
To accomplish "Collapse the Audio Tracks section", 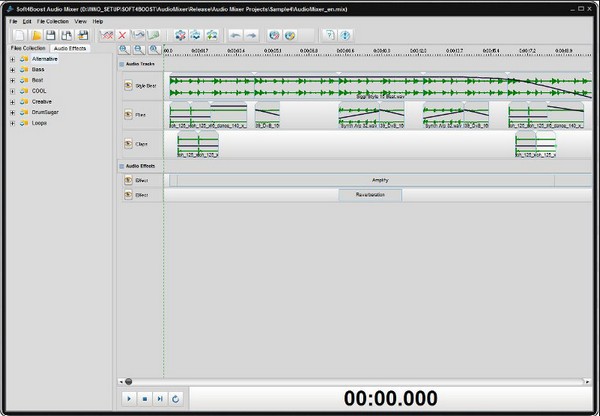I will (121, 64).
